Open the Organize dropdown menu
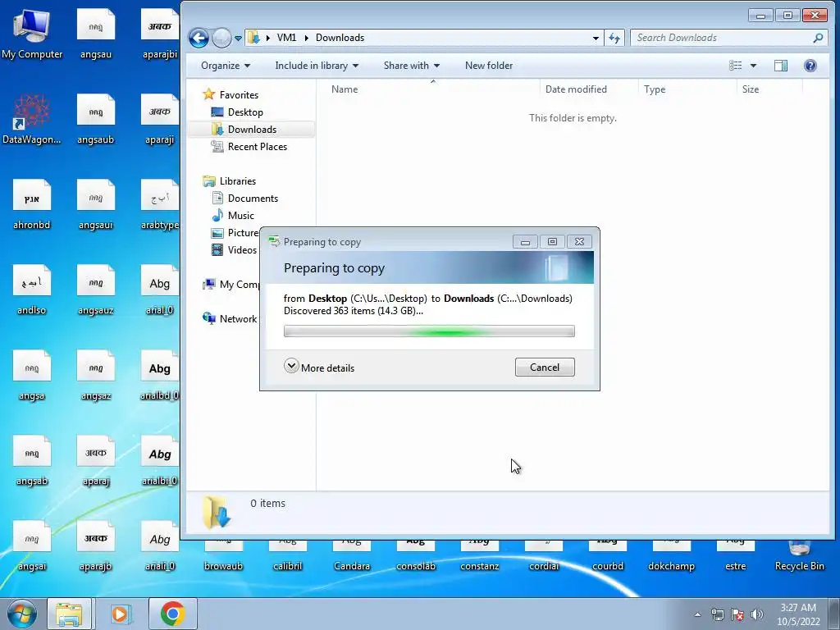This screenshot has height=630, width=840. [226, 66]
